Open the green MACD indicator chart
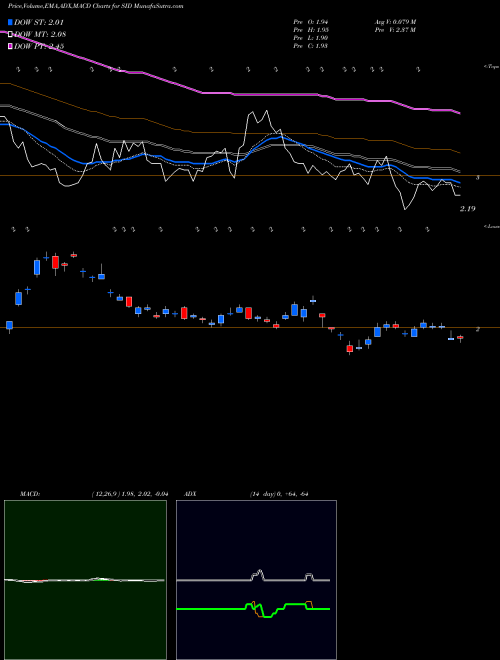Image resolution: width=500 pixels, height=660 pixels. (x=85, y=580)
